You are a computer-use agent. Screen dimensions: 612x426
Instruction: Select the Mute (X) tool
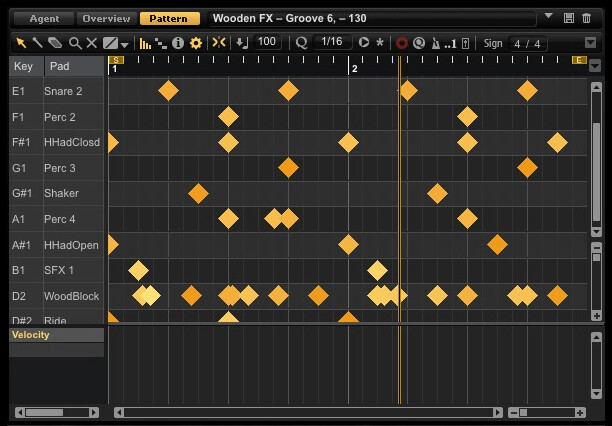pos(92,43)
